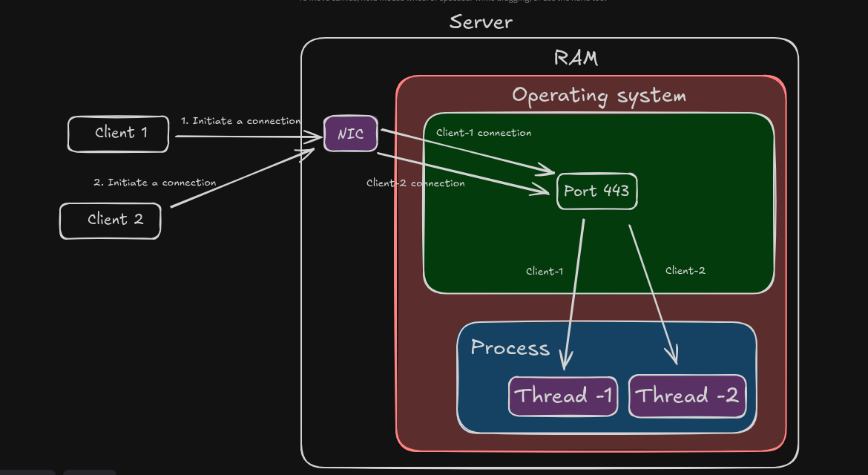Viewport: 868px width, 475px height.
Task: Click the 'Client-2' label above Process
Action: (x=685, y=270)
